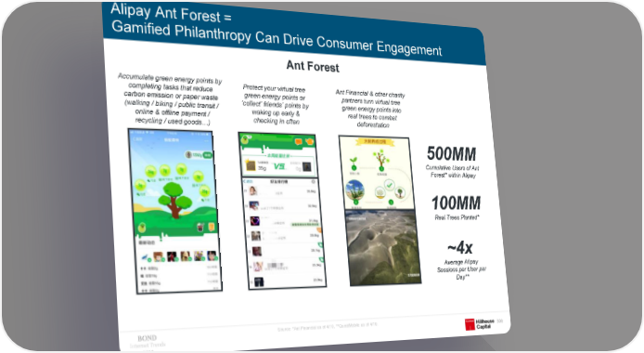Viewport: 644px width, 353px height.
Task: Click the Ant Forest heading
Action: tap(313, 66)
